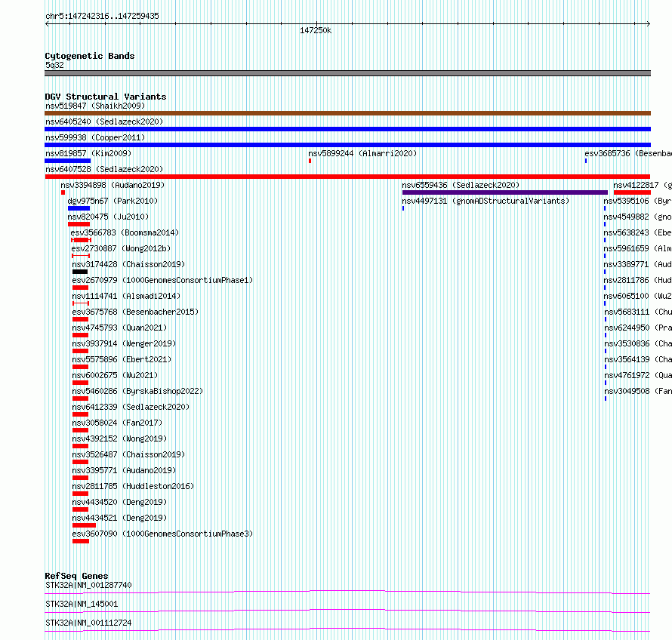Select the Cytogenetic Bands track title
The height and width of the screenshot is (640, 672).
(90, 56)
